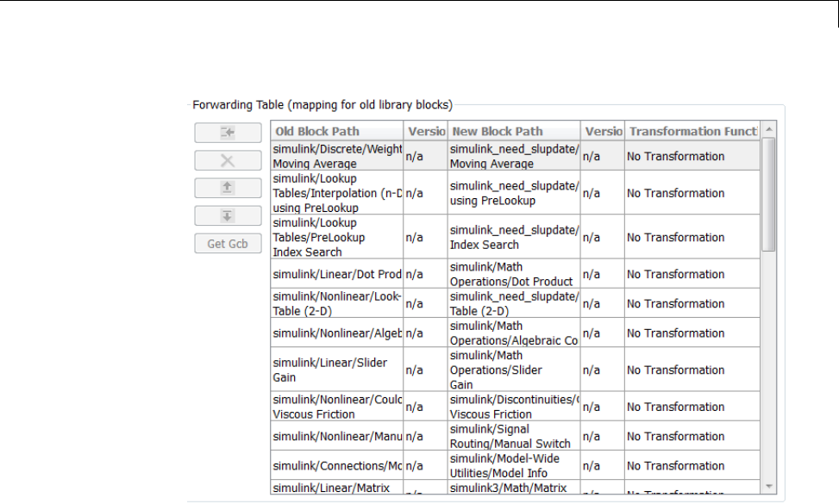Select new path Model-Wide Utilities/Model Info cell
This screenshot has height=504, width=839.
pyautogui.click(x=514, y=465)
